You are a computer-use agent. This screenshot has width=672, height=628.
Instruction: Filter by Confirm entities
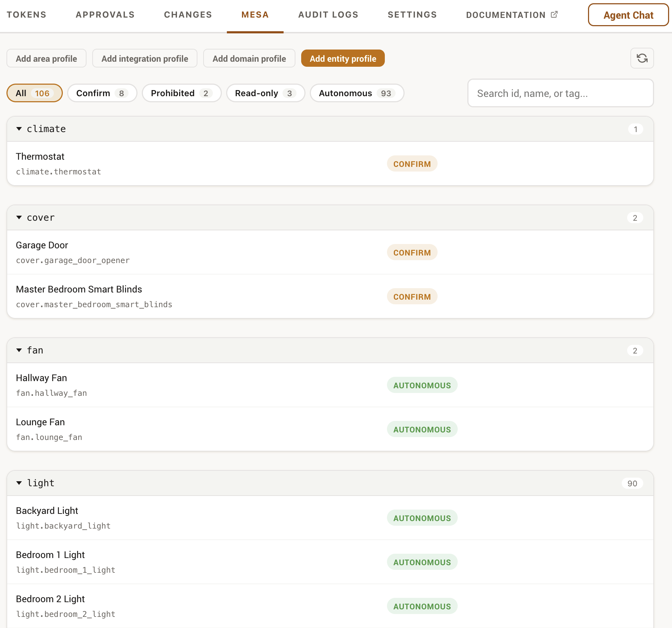coord(102,93)
